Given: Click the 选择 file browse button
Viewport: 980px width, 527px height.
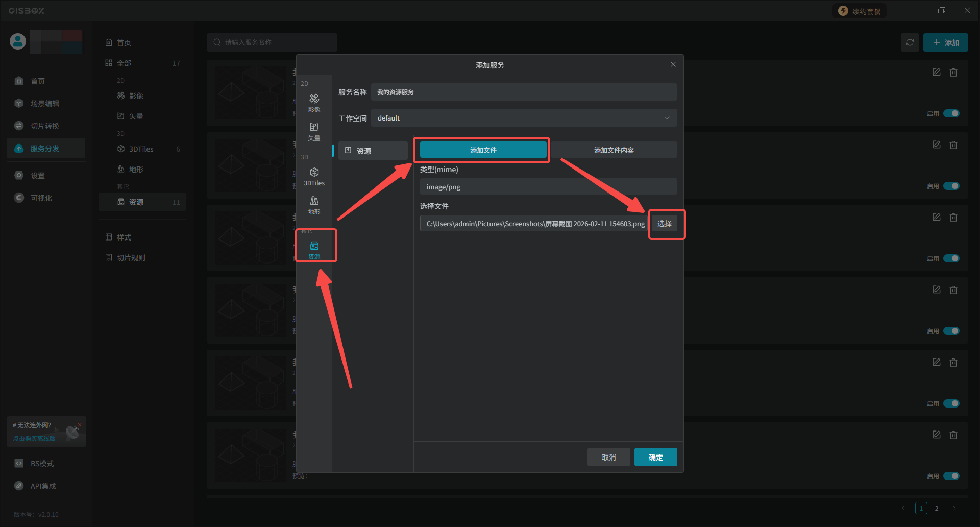Looking at the screenshot, I should point(664,224).
